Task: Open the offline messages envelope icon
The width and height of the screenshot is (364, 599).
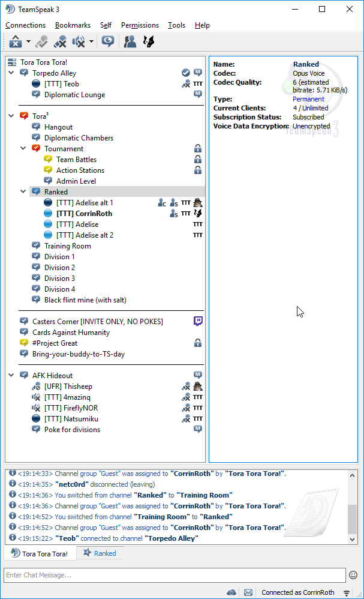Action: 248,592
